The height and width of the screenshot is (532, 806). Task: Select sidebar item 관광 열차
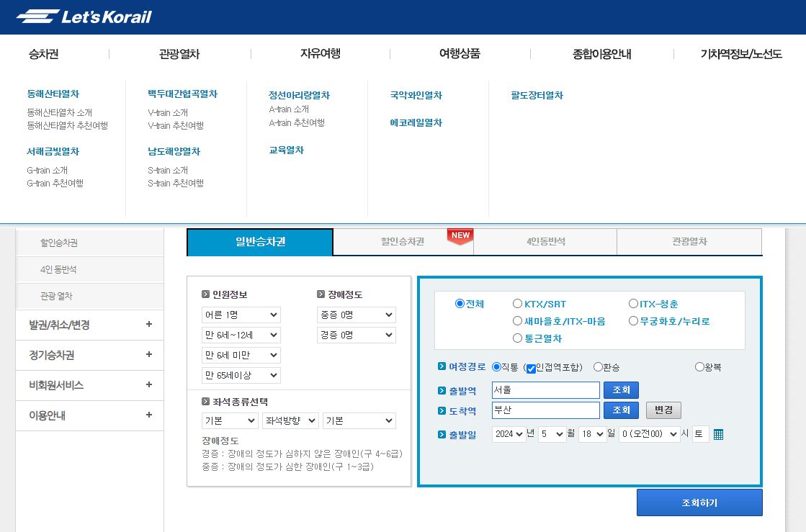89,296
